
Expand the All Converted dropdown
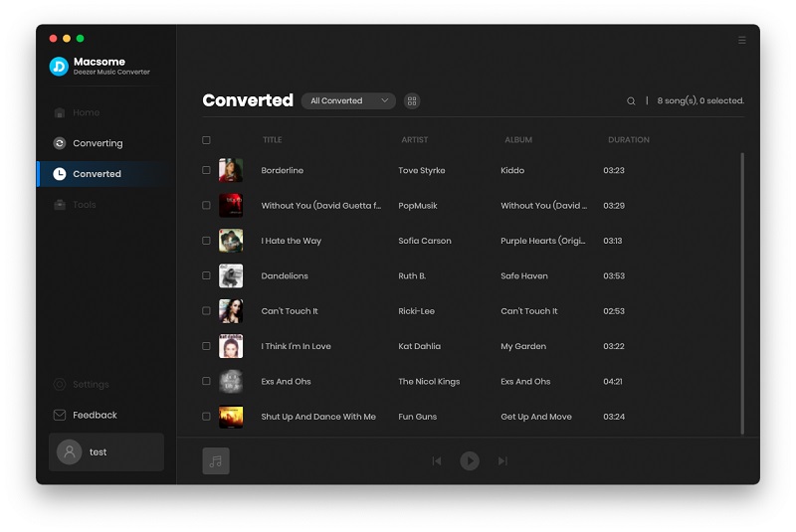pyautogui.click(x=348, y=100)
